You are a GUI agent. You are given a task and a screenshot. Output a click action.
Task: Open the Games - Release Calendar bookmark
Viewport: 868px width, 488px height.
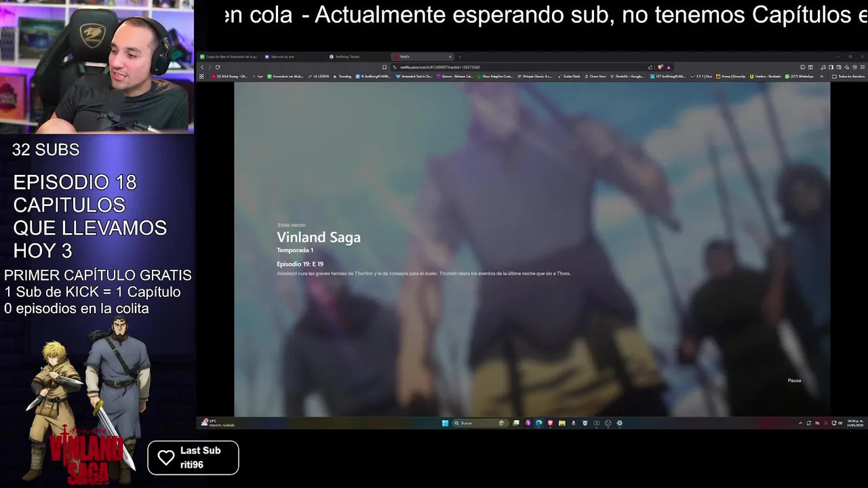point(455,77)
